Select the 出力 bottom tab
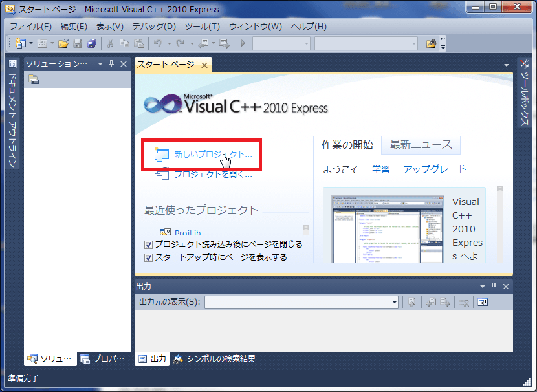Screen dimensions: 537x392 152,359
